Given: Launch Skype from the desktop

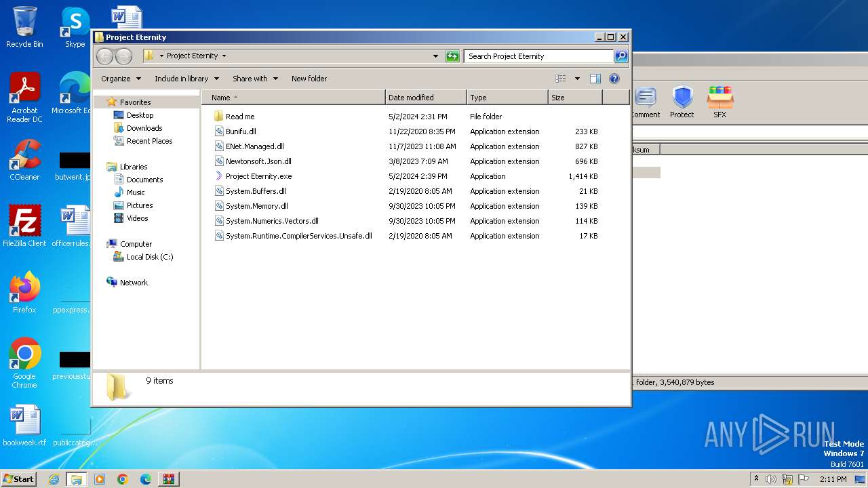Looking at the screenshot, I should pyautogui.click(x=75, y=27).
